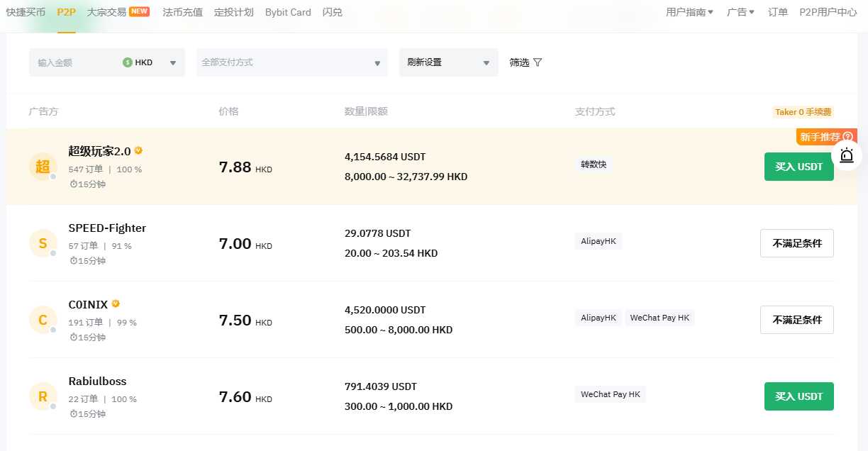The image size is (868, 451).
Task: Expand the 广告 menu in header
Action: pos(741,12)
